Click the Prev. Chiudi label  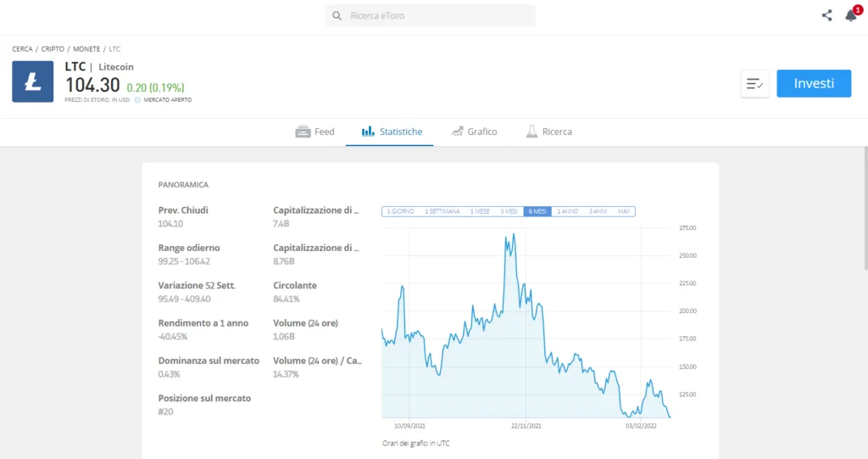183,210
